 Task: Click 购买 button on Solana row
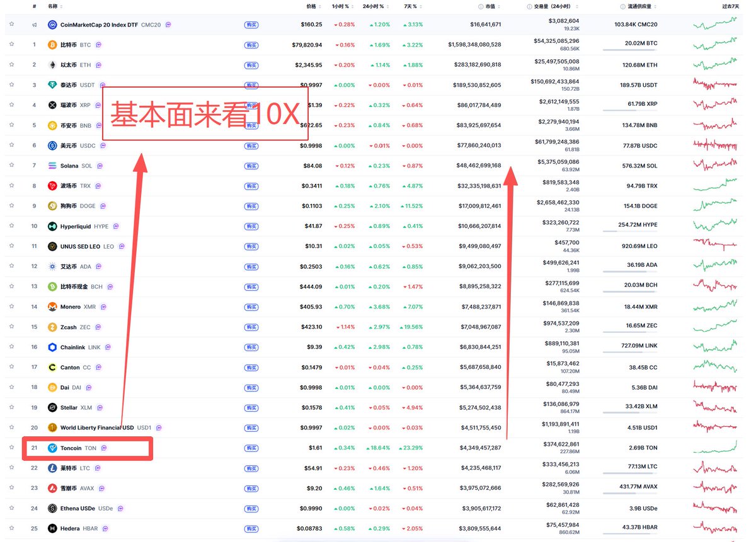(x=251, y=166)
